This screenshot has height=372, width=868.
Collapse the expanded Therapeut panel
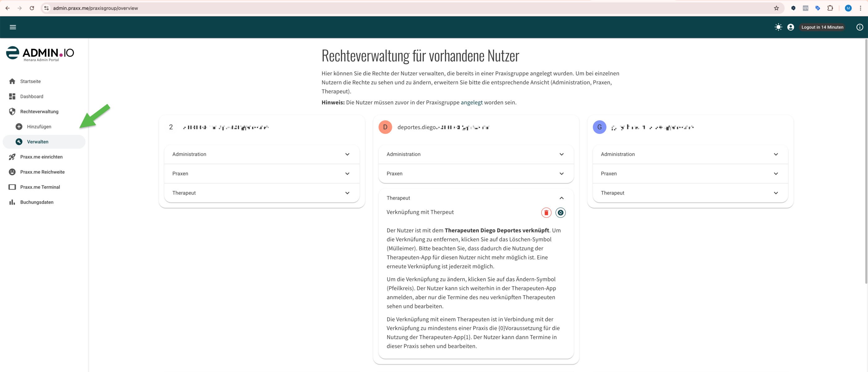561,198
